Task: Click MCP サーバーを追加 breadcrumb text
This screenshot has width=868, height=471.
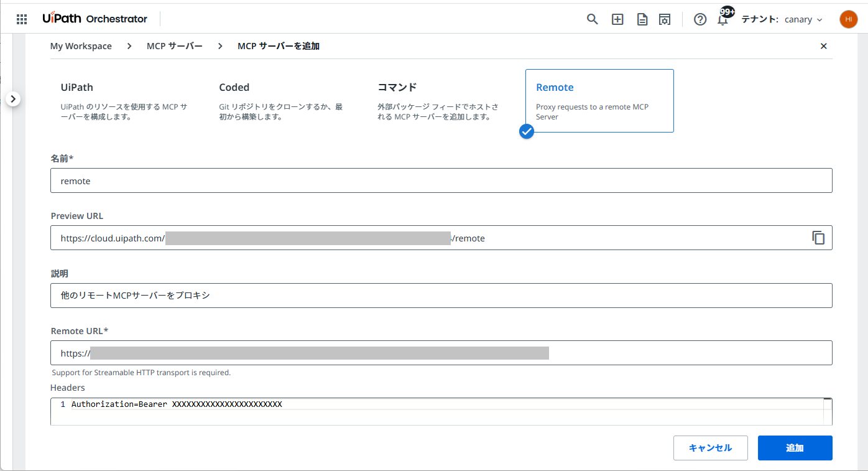Action: (x=279, y=46)
